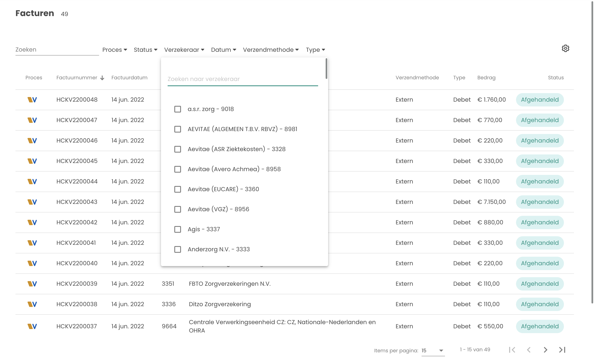Open the Datum filter menu
Screen dimensions: 594x364
click(x=223, y=50)
